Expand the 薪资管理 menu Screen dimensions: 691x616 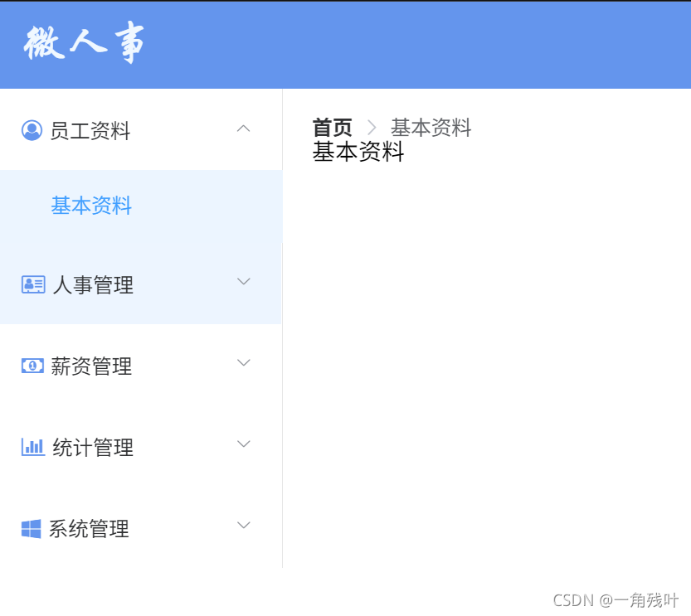(243, 363)
